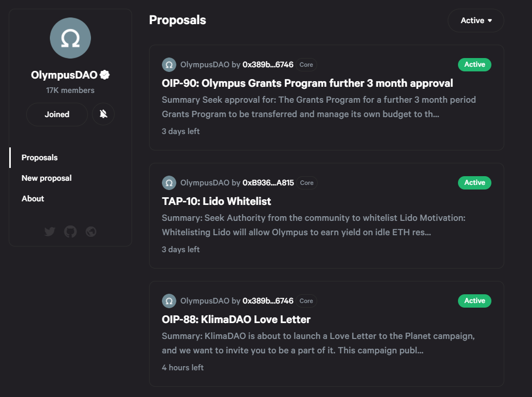Click the avatar icon on TAP-10 proposal
The image size is (532, 397).
point(169,183)
